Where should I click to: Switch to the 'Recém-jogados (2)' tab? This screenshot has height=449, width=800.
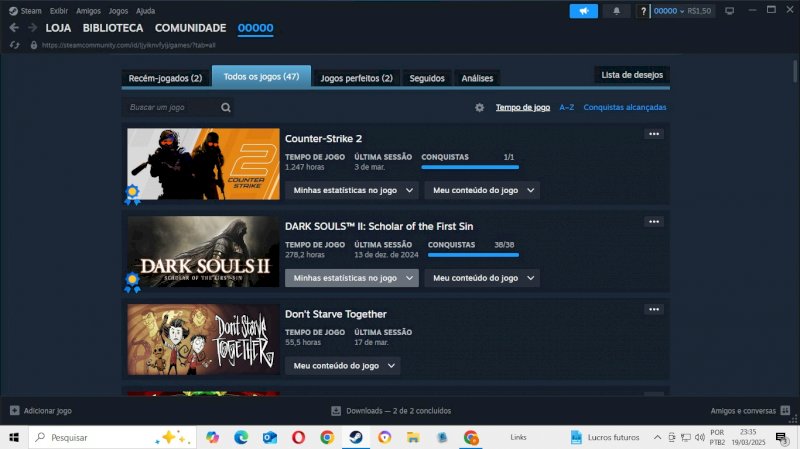(166, 78)
